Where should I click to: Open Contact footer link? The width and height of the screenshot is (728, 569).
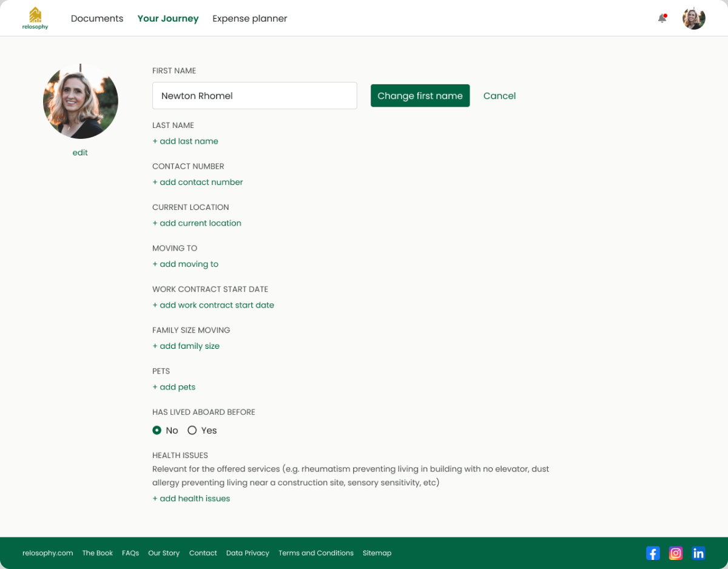pos(203,553)
